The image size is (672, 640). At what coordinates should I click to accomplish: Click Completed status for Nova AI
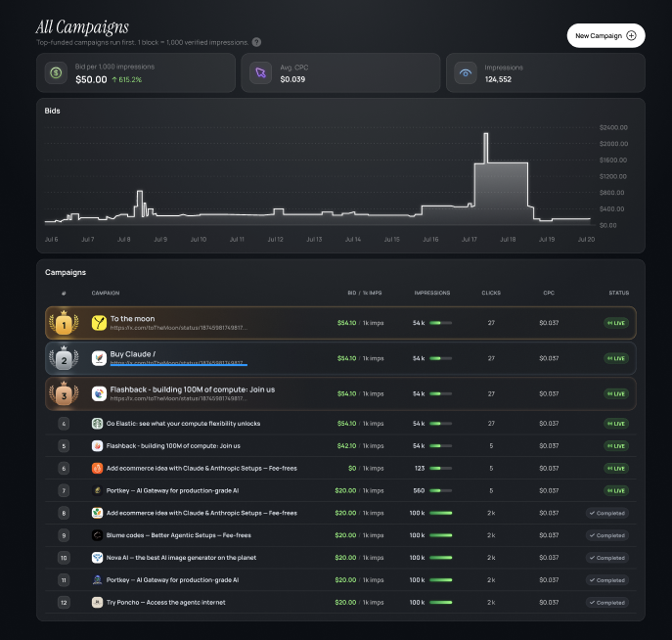(607, 558)
